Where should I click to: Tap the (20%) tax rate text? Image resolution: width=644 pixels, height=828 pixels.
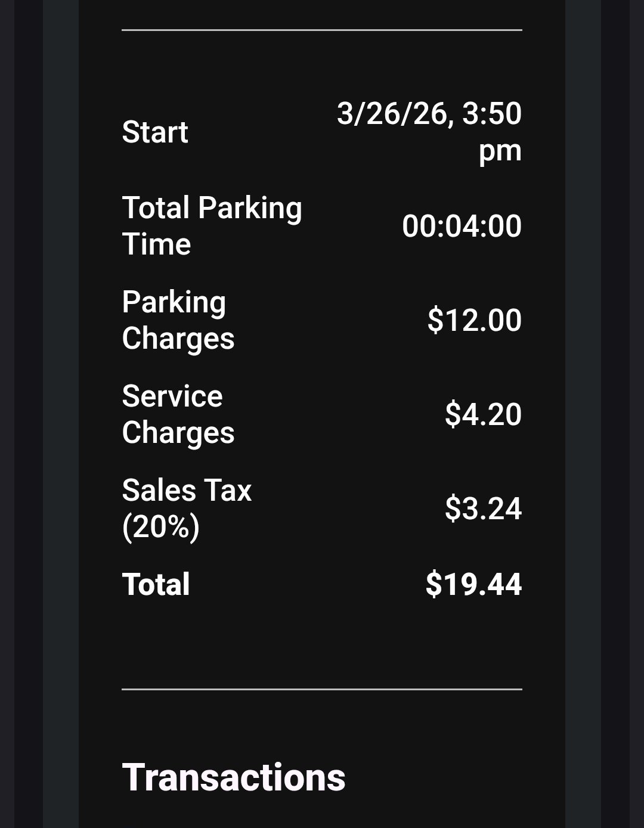click(160, 527)
